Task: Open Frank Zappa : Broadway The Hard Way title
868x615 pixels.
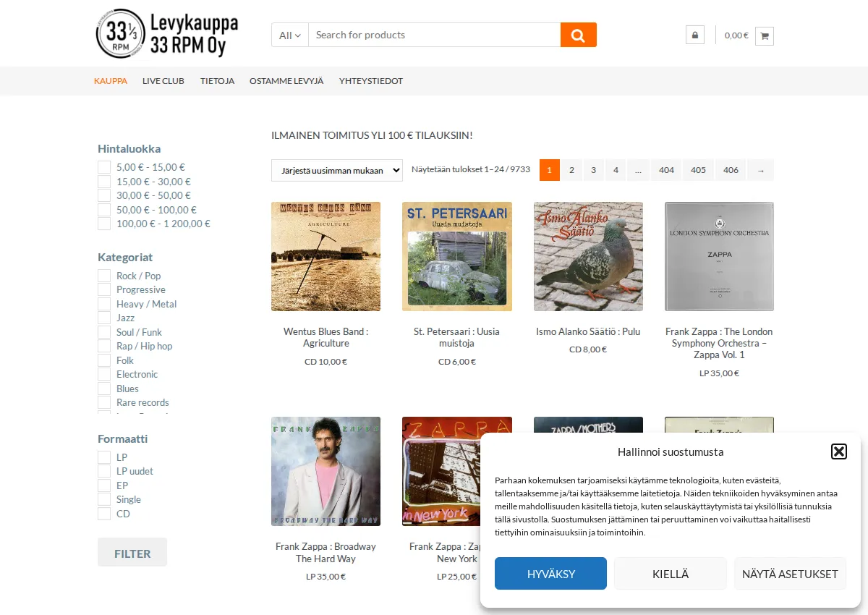Action: click(x=325, y=552)
